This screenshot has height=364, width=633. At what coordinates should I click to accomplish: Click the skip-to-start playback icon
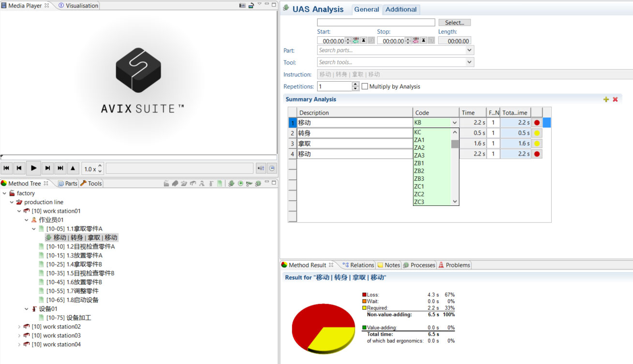[x=7, y=168]
